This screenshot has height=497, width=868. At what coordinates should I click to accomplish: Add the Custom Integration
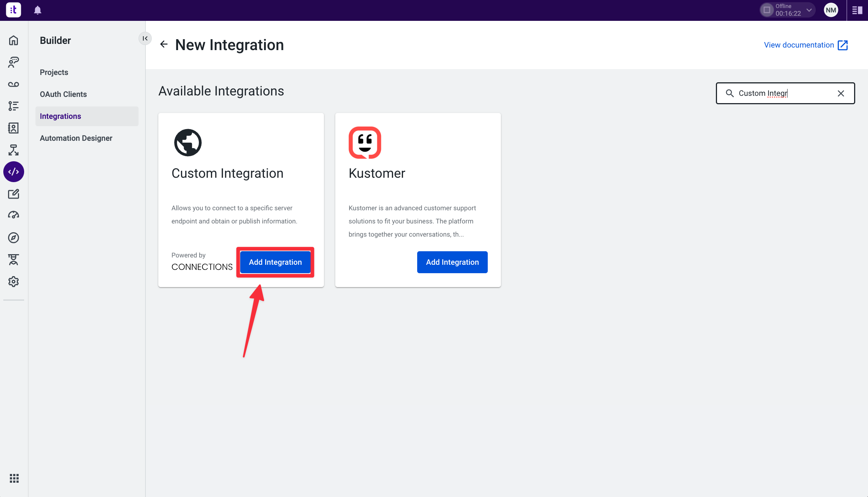(x=275, y=262)
